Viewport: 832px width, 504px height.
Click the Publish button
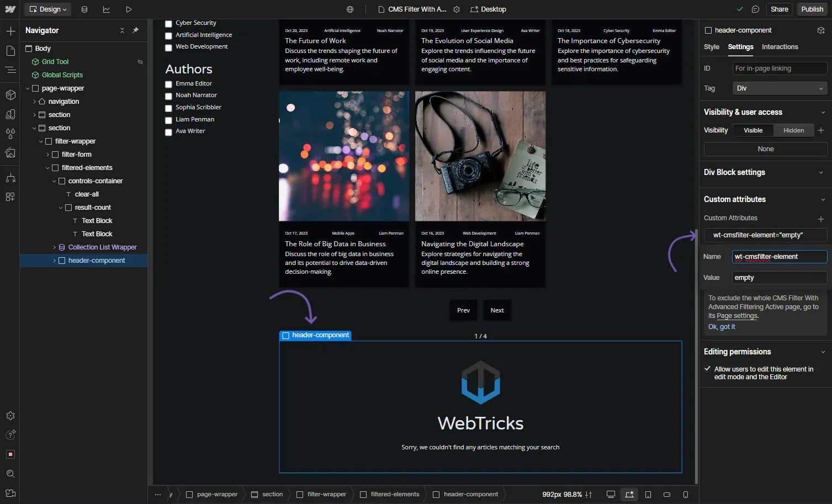(x=812, y=9)
